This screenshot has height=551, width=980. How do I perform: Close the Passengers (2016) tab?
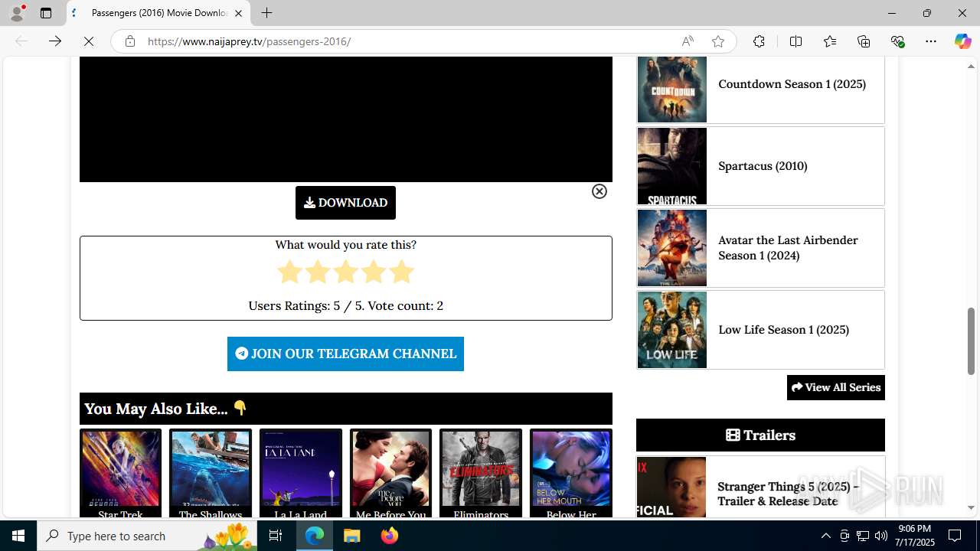click(x=238, y=13)
